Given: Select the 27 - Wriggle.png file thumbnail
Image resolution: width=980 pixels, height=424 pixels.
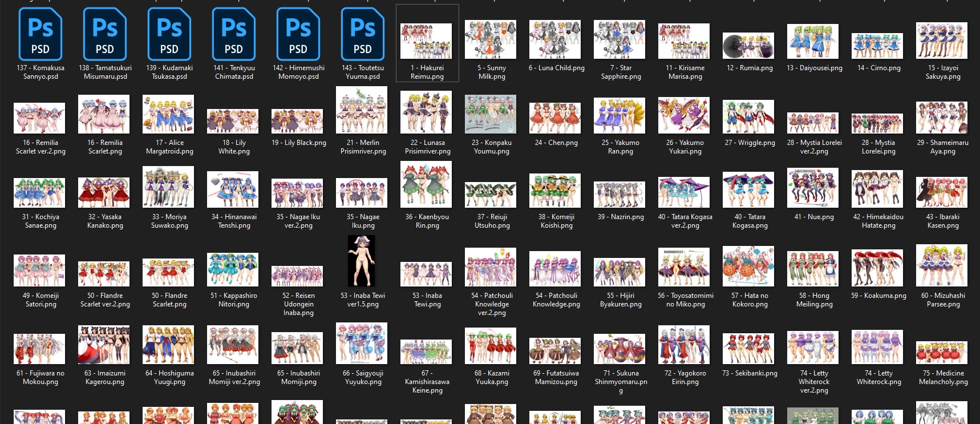Looking at the screenshot, I should click(x=748, y=116).
